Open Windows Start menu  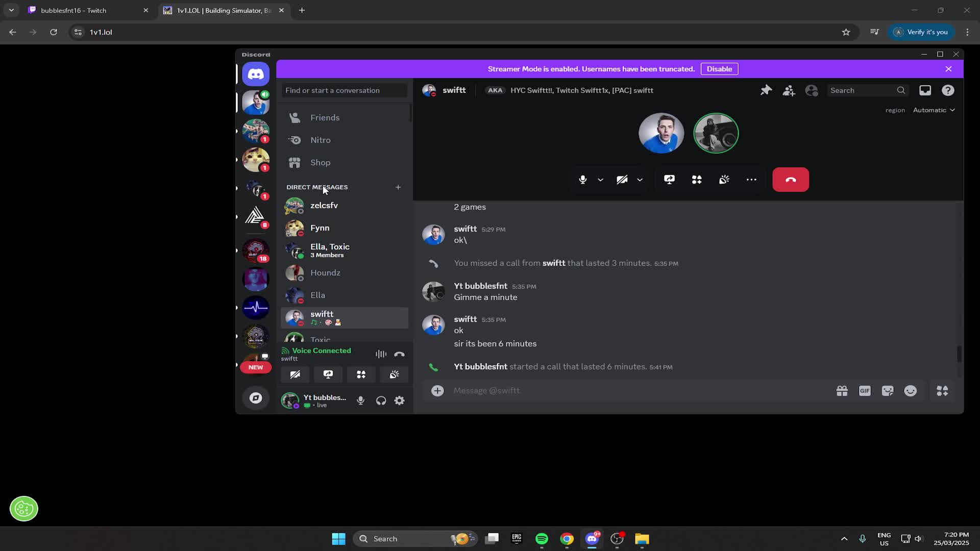pyautogui.click(x=338, y=539)
